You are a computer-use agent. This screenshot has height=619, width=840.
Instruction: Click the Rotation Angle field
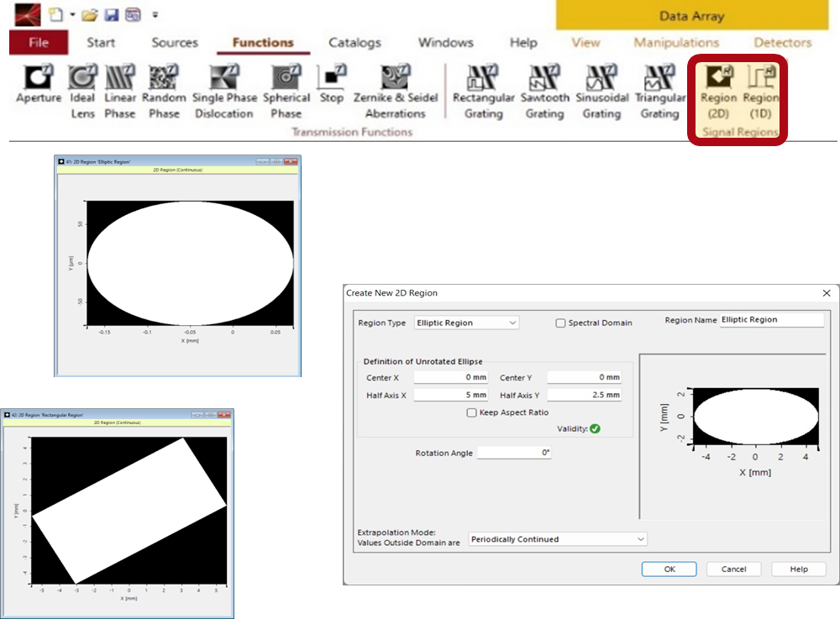click(x=514, y=453)
